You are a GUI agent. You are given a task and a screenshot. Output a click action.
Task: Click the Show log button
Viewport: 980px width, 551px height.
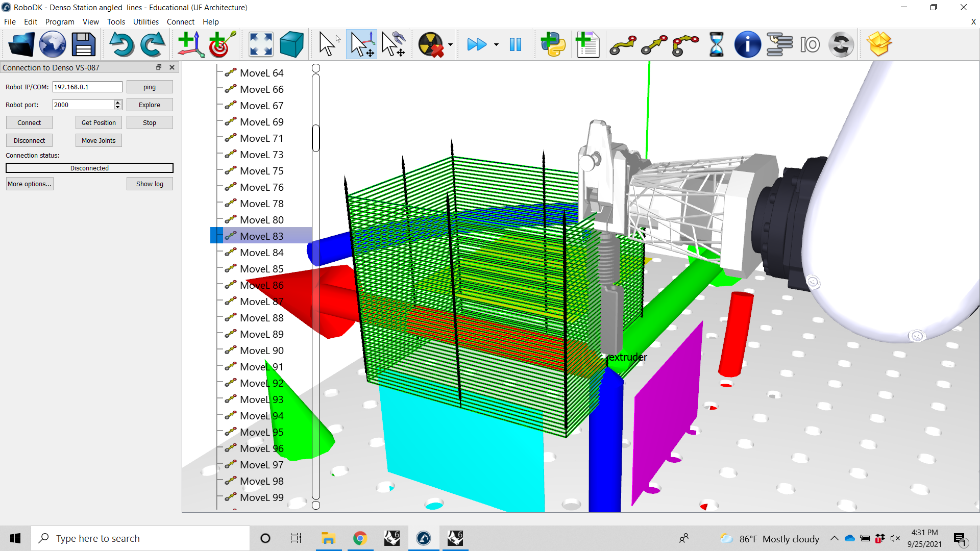[150, 184]
